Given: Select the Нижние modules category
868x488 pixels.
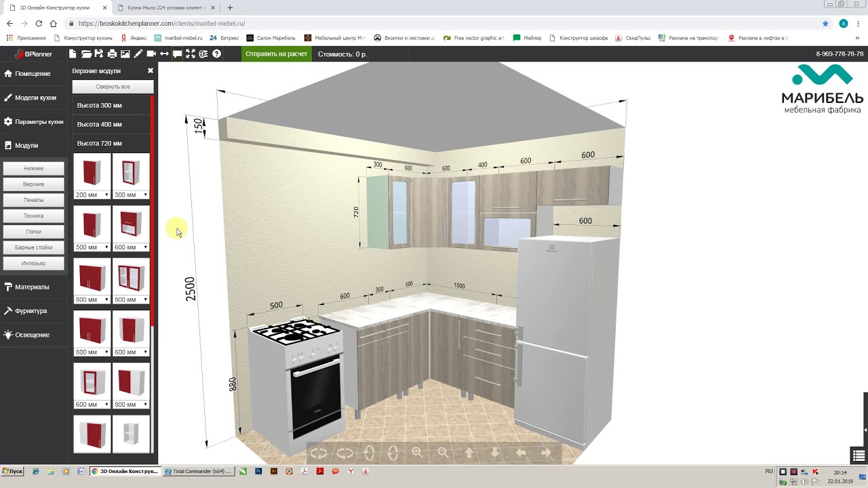Looking at the screenshot, I should click(34, 168).
